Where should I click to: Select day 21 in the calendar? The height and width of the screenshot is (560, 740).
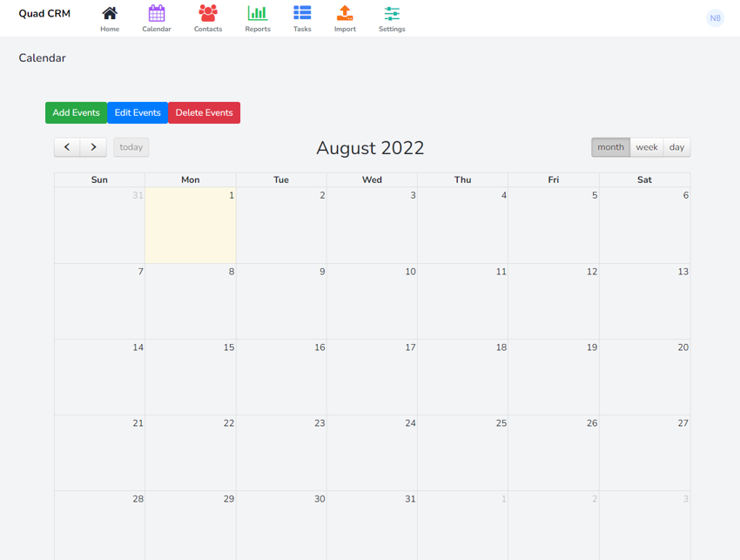tap(99, 453)
